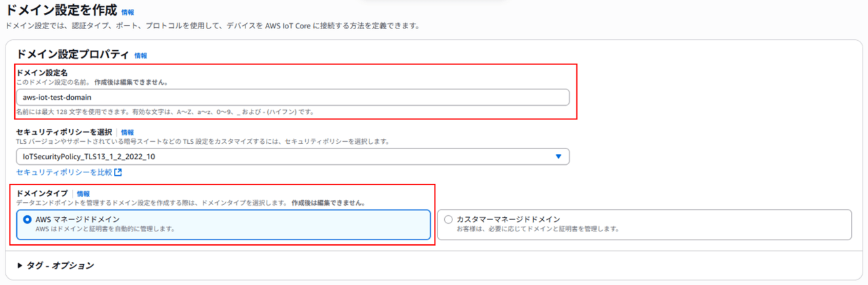Open info link beside ドメイン設定を作成 title
This screenshot has height=285, width=868.
pyautogui.click(x=127, y=12)
